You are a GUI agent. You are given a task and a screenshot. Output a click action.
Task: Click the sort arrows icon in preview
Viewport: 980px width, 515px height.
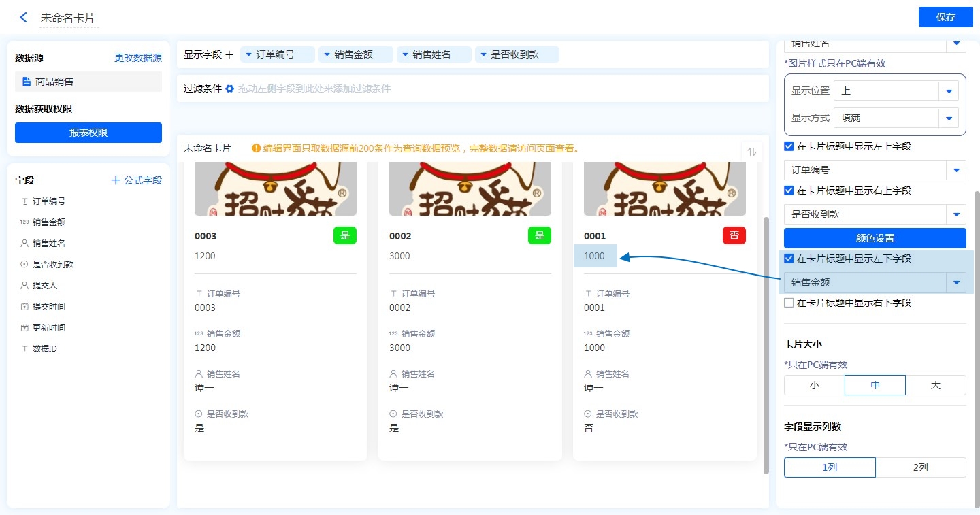pyautogui.click(x=751, y=152)
